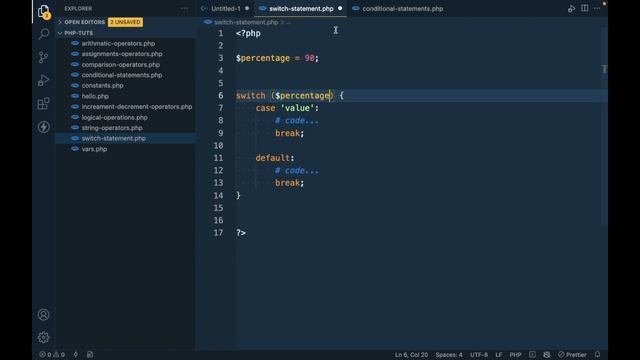Click the file icon left of the status bar
The width and height of the screenshot is (640, 360).
tap(90, 355)
